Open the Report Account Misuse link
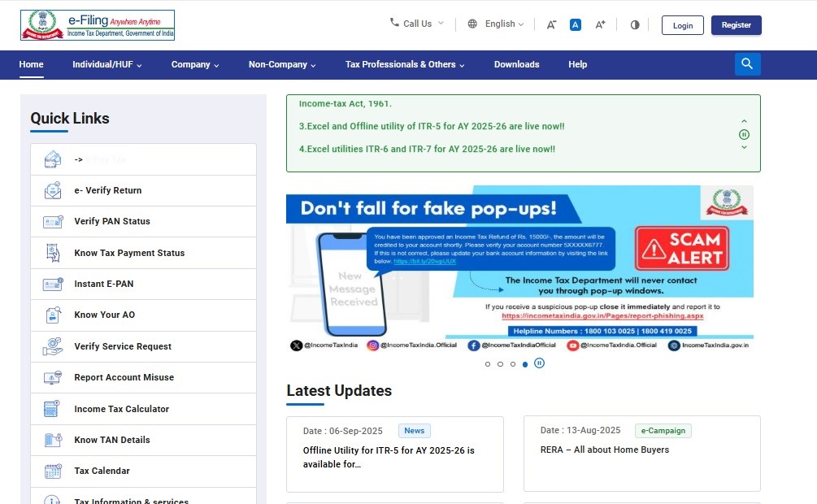The width and height of the screenshot is (817, 504). (124, 377)
